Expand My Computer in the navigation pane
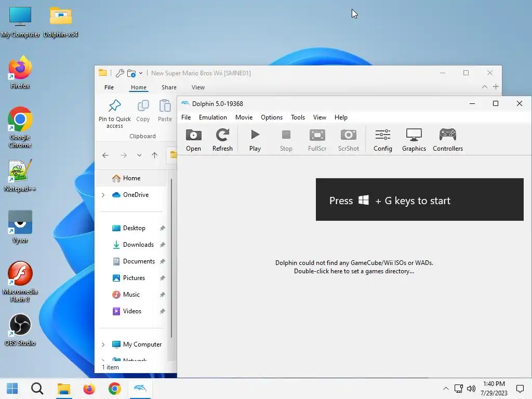This screenshot has width=532, height=399. 103,344
